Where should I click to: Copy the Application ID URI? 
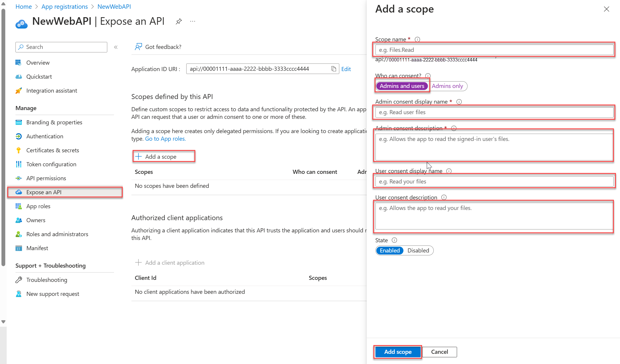coord(334,69)
